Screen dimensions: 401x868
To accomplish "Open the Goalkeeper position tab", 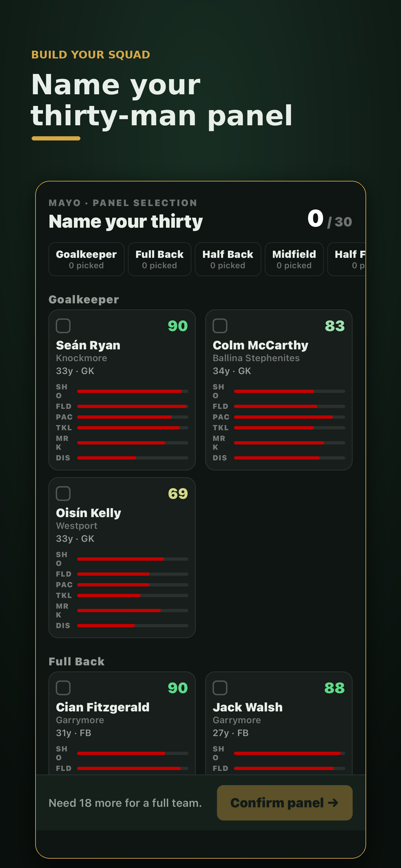I will tap(86, 259).
